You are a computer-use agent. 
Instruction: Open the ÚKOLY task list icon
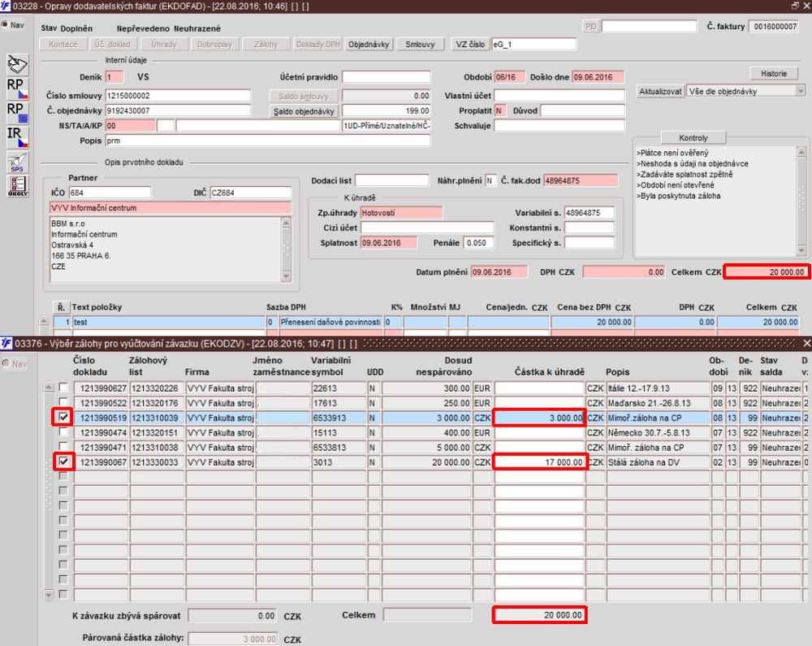[x=17, y=184]
